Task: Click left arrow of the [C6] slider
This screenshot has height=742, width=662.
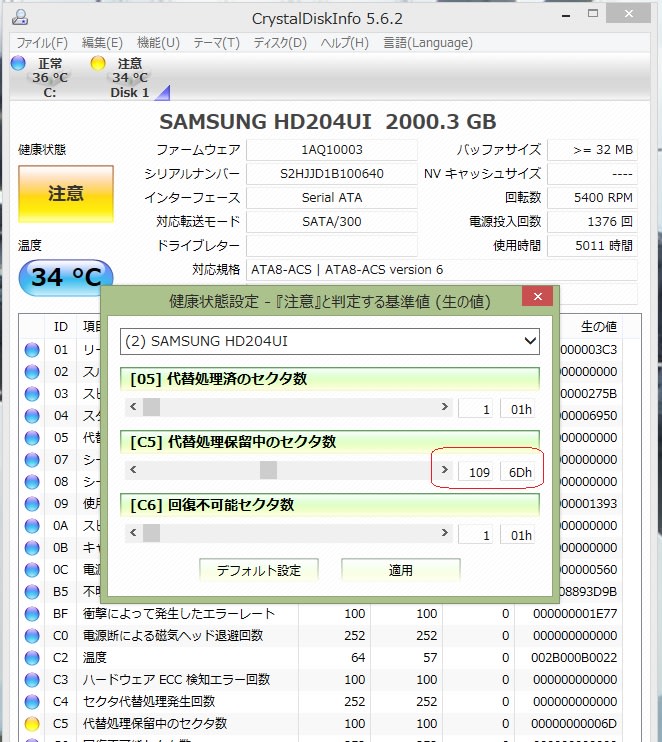Action: (133, 533)
